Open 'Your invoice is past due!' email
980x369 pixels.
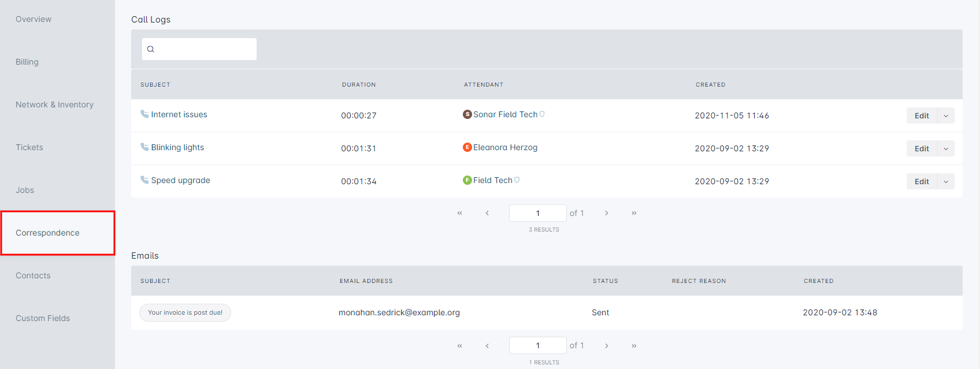[185, 312]
